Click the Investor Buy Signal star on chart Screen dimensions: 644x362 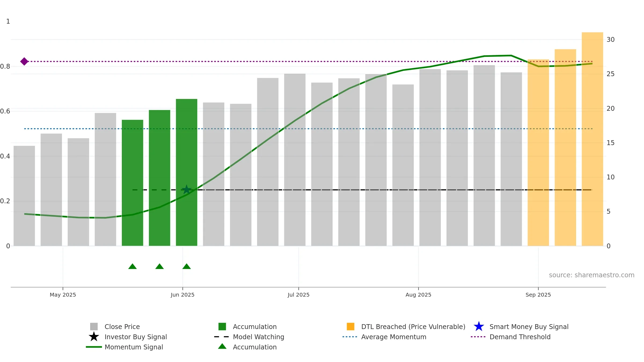(x=186, y=190)
